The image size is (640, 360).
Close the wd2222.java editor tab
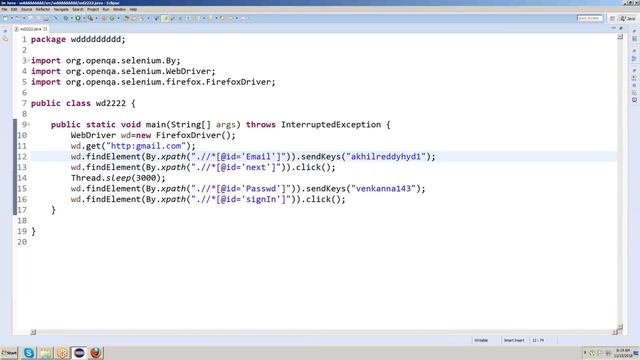[45, 29]
